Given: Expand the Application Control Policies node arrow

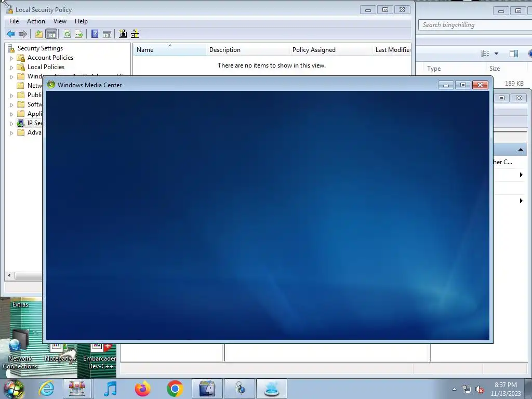Looking at the screenshot, I should (x=11, y=114).
